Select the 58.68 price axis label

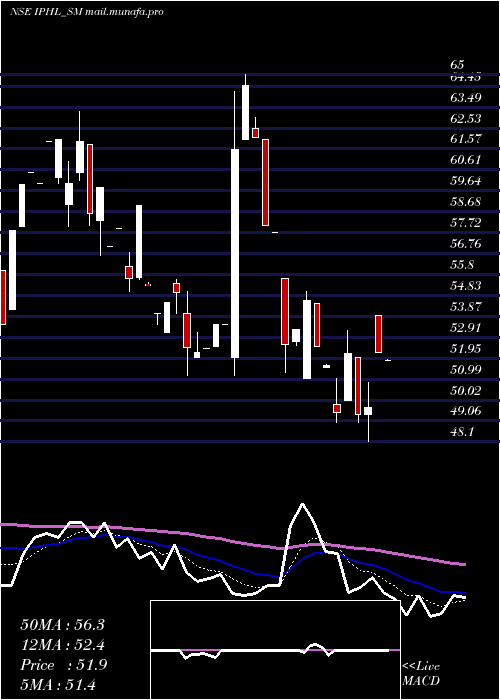tap(466, 202)
